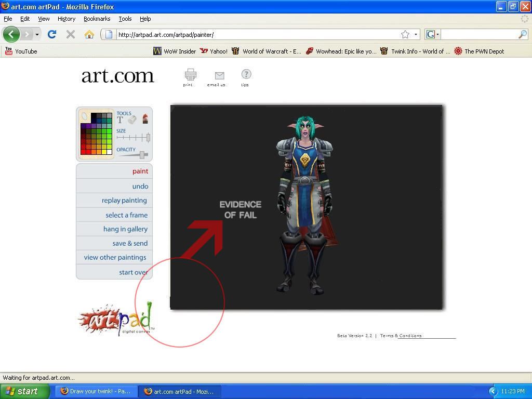Reload the page with refresh icon
This screenshot has width=532, height=399.
(x=52, y=34)
